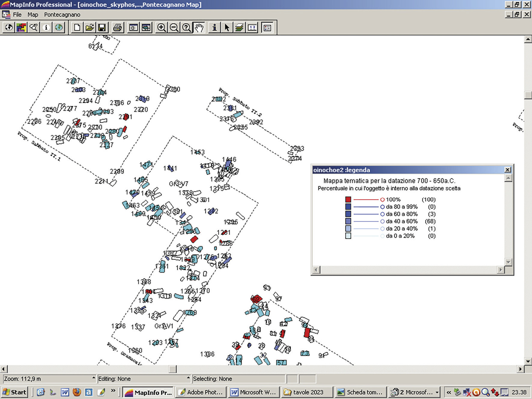Choose the arrow Select tool
Image resolution: width=532 pixels, height=399 pixels.
pyautogui.click(x=227, y=28)
